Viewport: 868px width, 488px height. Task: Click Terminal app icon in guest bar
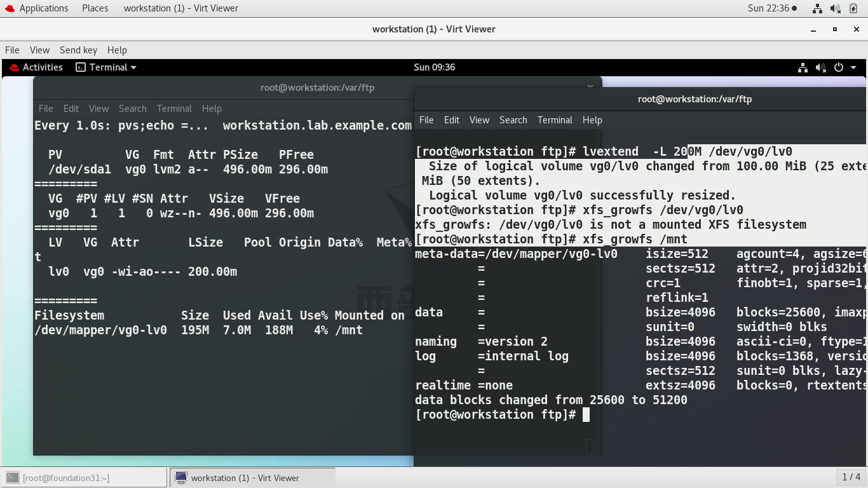click(81, 67)
